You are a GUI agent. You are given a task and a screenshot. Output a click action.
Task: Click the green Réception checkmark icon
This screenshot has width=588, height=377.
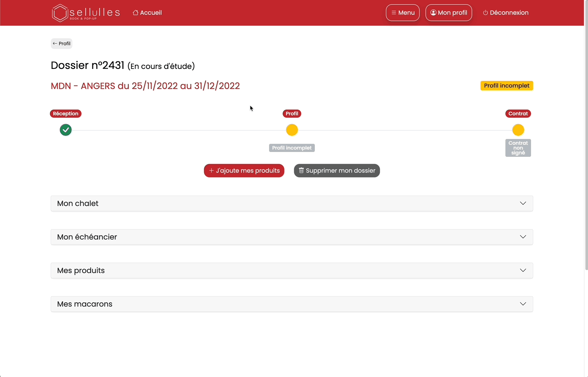pyautogui.click(x=65, y=130)
